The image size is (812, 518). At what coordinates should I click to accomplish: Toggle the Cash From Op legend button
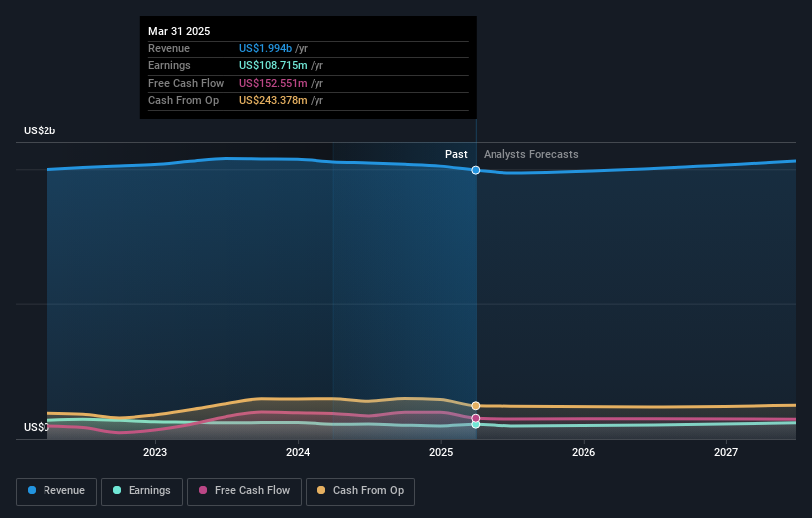coord(360,491)
